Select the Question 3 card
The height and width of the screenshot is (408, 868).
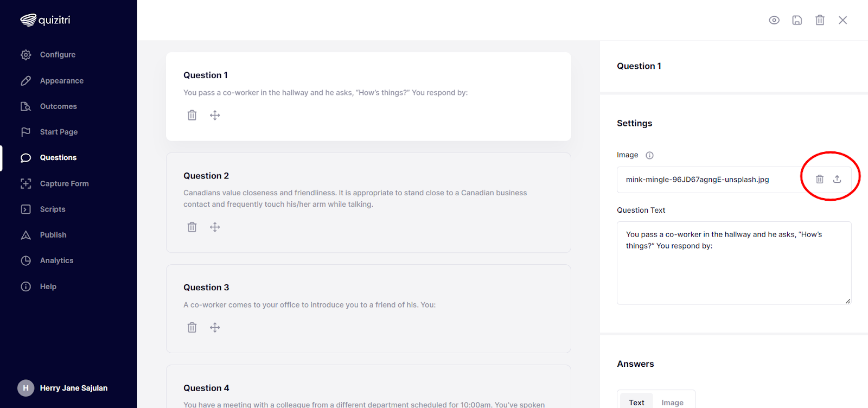[368, 309]
